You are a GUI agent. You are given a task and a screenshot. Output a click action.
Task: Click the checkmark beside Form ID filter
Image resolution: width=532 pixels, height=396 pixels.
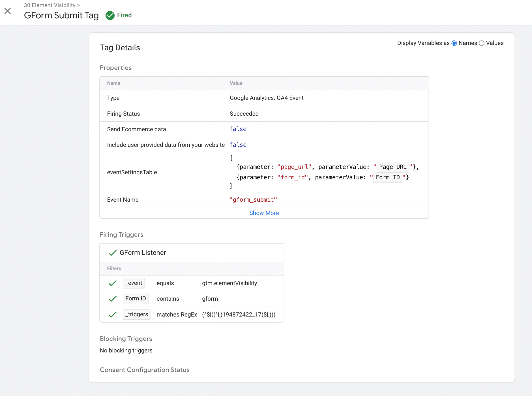[x=113, y=299]
